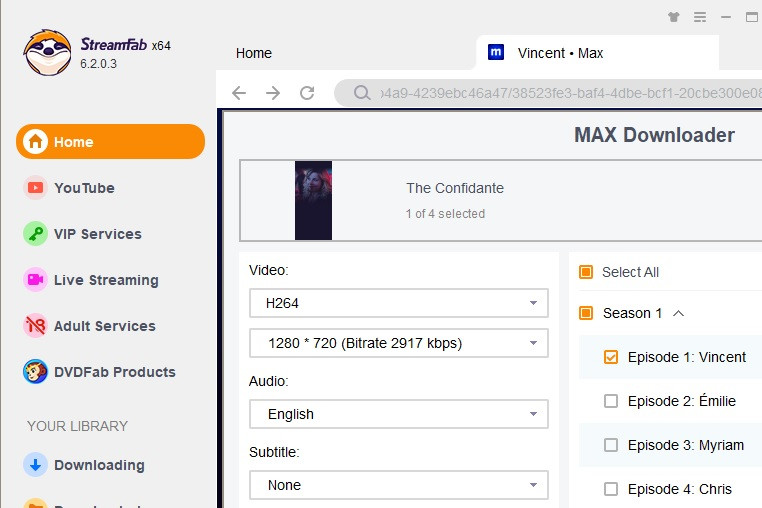Open the 1280 * 720 resolution dropdown
The width and height of the screenshot is (762, 508).
(x=399, y=343)
